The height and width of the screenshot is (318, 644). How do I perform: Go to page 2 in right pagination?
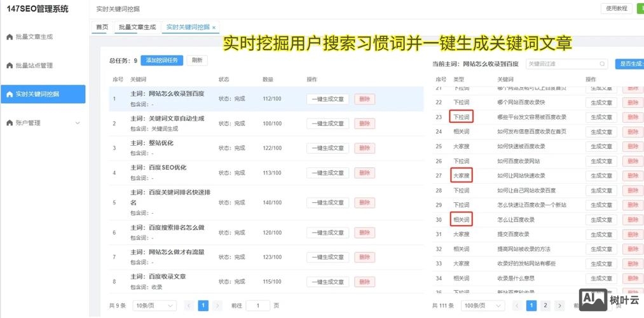545,306
